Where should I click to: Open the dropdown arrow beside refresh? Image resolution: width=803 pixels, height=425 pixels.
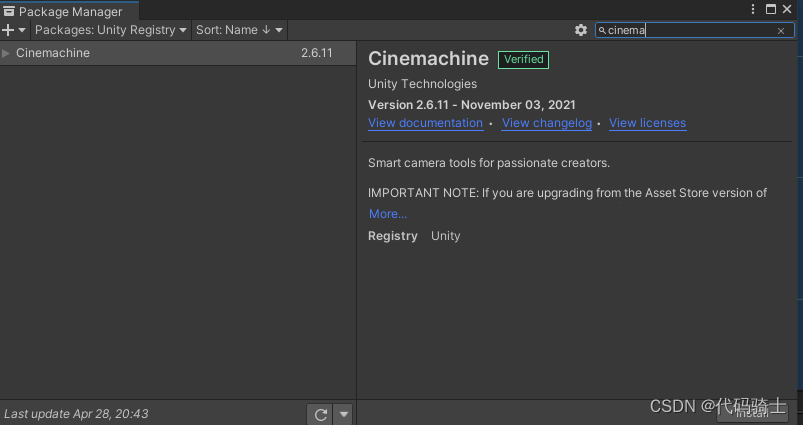(x=343, y=414)
